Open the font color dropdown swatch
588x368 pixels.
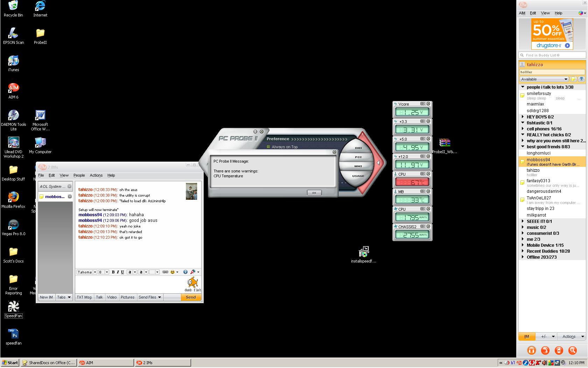132,272
